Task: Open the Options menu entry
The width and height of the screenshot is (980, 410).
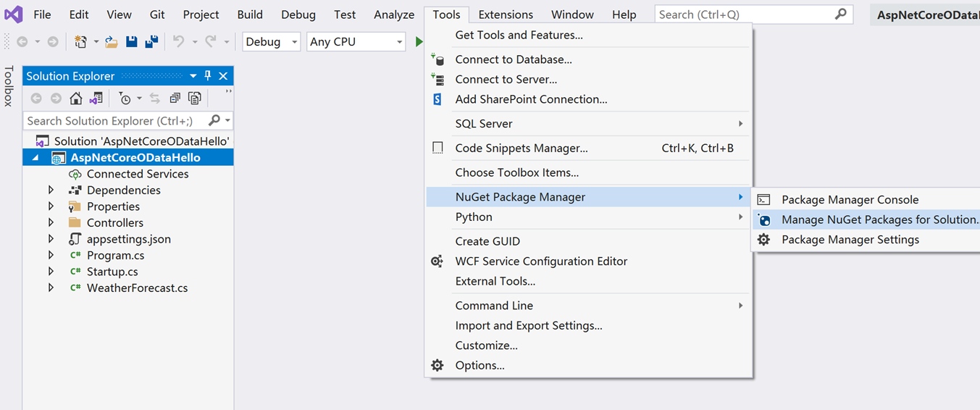Action: coord(479,365)
